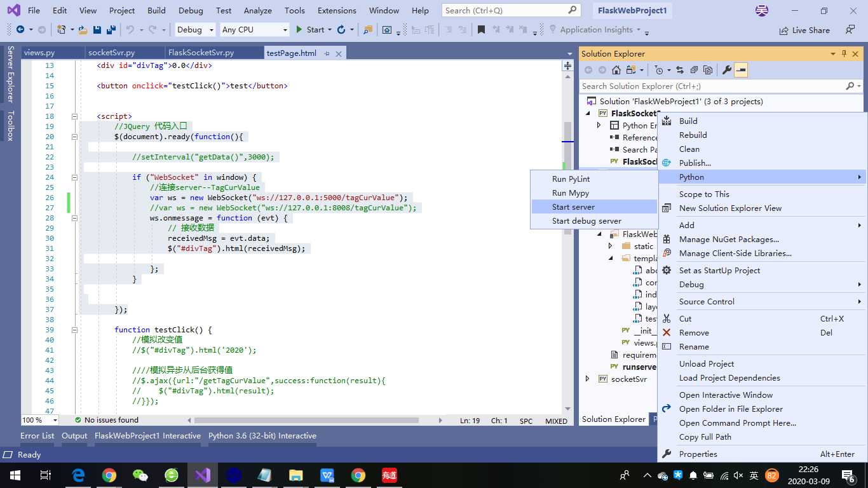Click the Pending Changes Filter clock icon
The image size is (868, 488).
[659, 70]
